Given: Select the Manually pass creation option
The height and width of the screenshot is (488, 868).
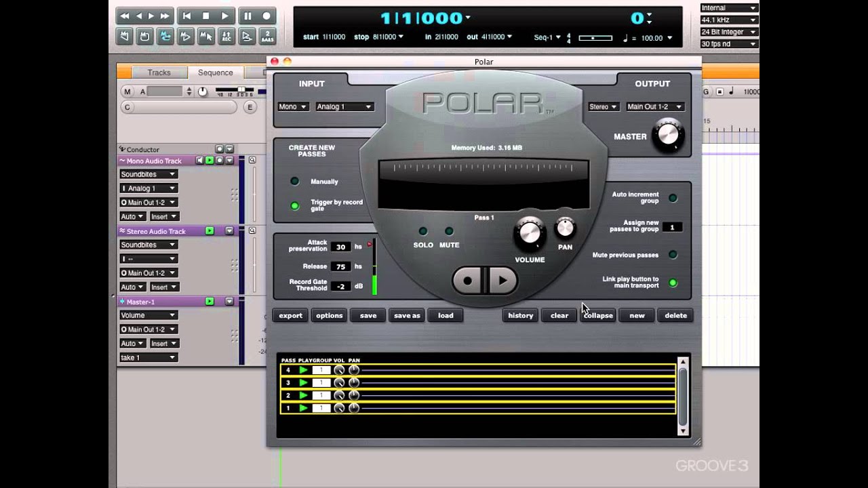Looking at the screenshot, I should coord(294,182).
